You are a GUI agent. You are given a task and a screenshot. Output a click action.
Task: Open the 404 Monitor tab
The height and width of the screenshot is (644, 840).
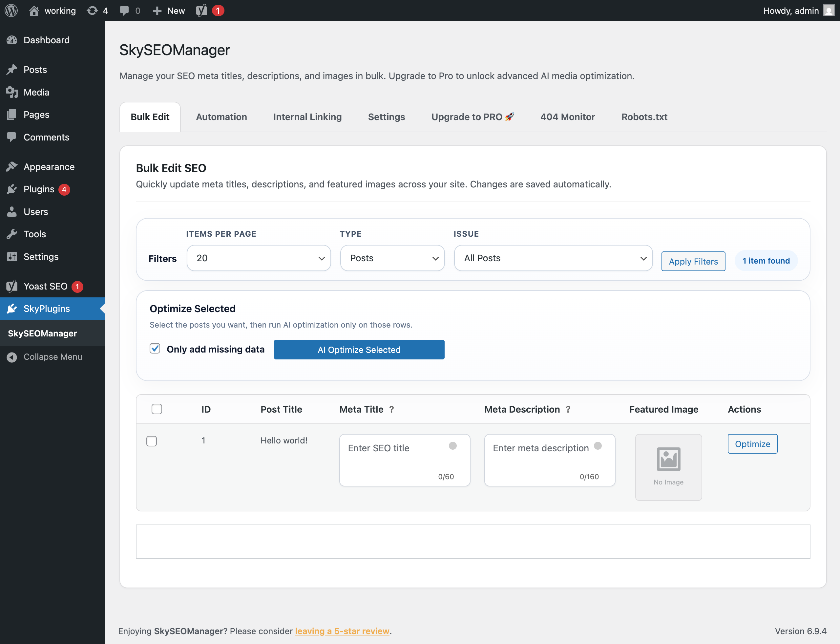(x=568, y=117)
